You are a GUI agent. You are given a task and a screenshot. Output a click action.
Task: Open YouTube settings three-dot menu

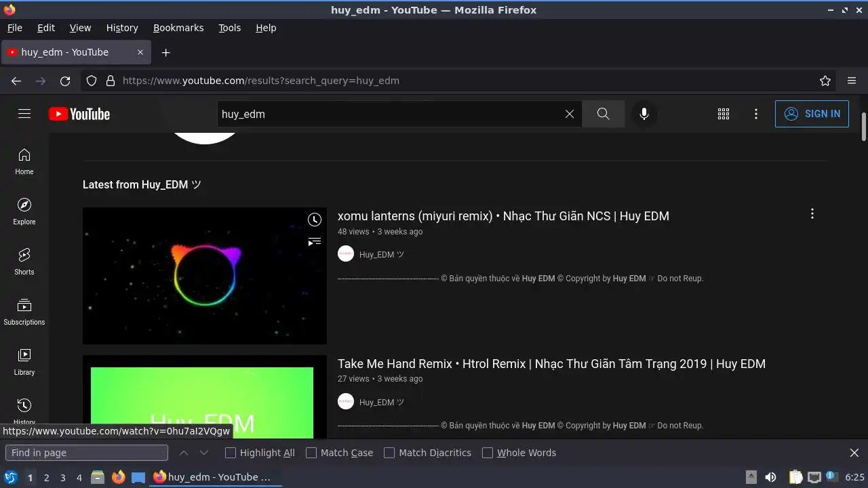click(756, 114)
